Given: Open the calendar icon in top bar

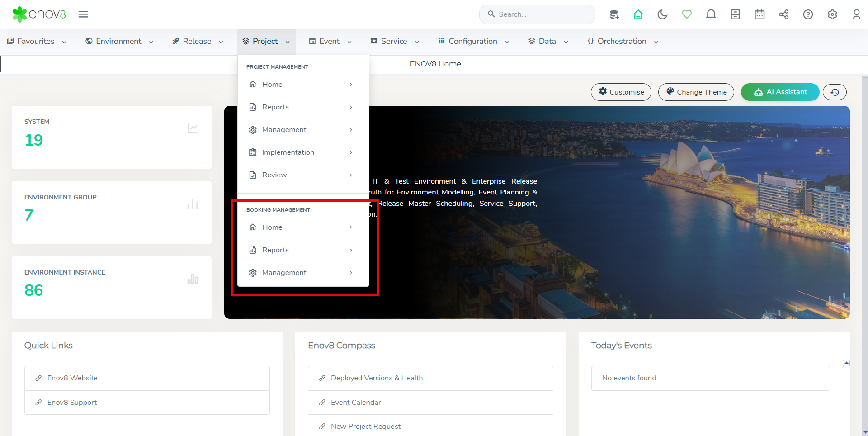Looking at the screenshot, I should pyautogui.click(x=759, y=14).
